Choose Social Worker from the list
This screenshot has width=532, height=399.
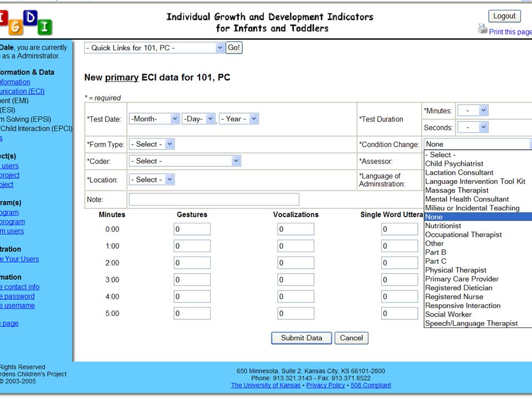[x=478, y=314]
